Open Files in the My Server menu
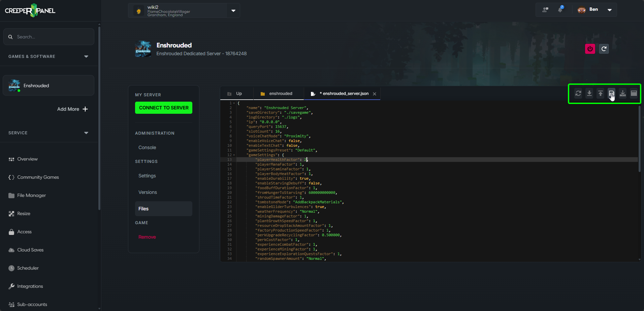This screenshot has height=311, width=644. [164, 209]
